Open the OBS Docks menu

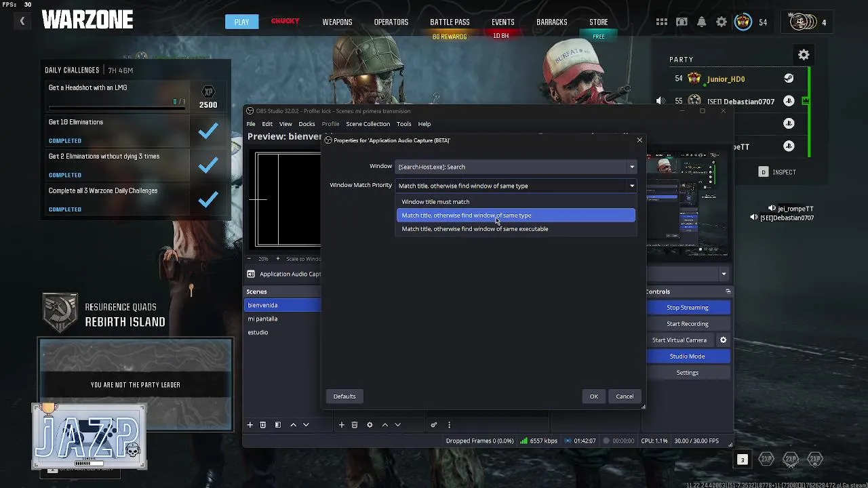(x=307, y=124)
